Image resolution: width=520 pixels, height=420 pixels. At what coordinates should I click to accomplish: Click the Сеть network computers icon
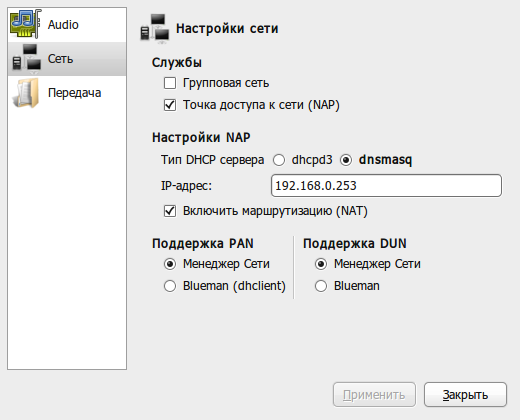[x=27, y=59]
